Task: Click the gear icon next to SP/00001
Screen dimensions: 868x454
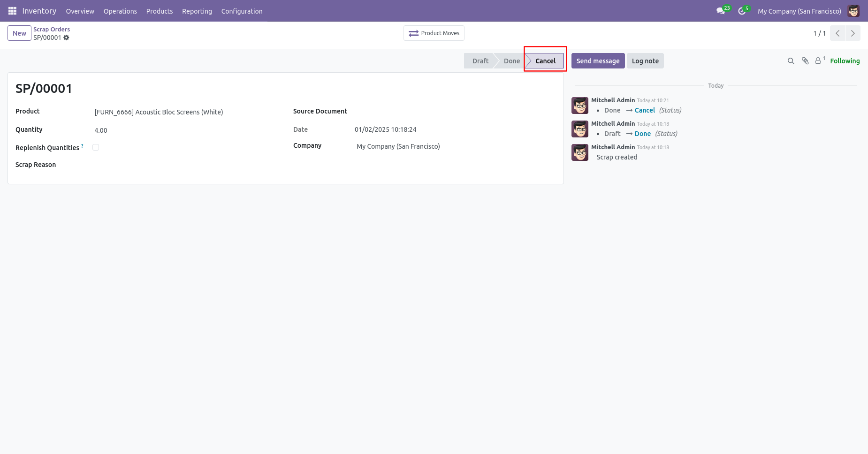Action: point(66,38)
